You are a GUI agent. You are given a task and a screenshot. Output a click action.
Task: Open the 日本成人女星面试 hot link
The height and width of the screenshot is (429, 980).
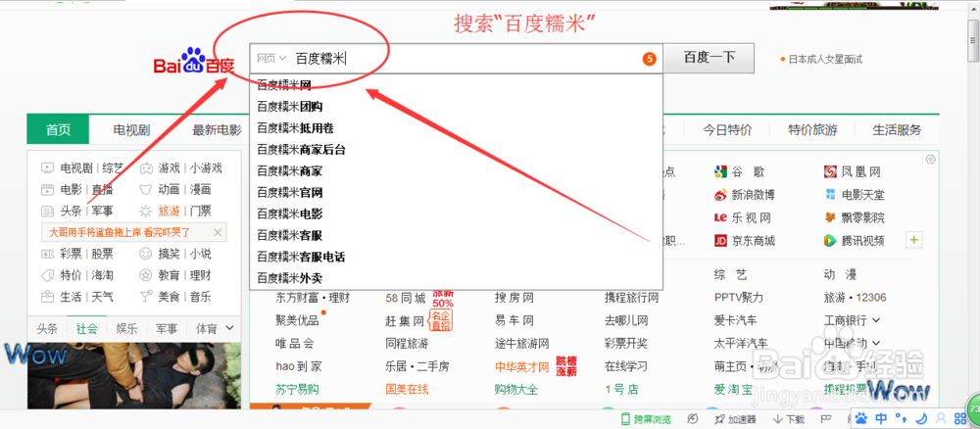pyautogui.click(x=825, y=60)
